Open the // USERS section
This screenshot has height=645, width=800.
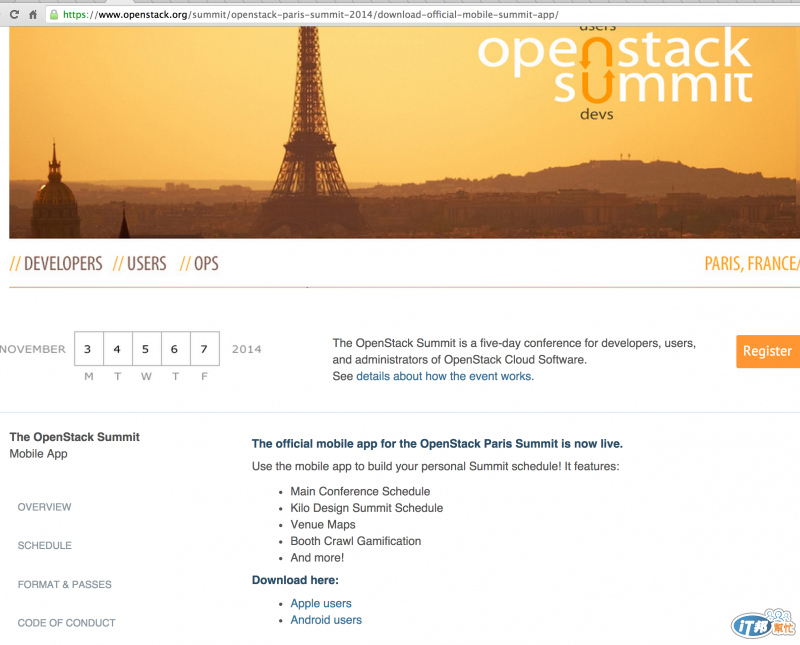point(140,264)
